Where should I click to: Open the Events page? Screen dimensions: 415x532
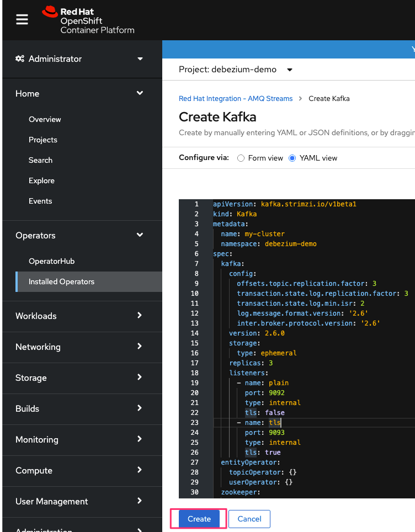40,201
